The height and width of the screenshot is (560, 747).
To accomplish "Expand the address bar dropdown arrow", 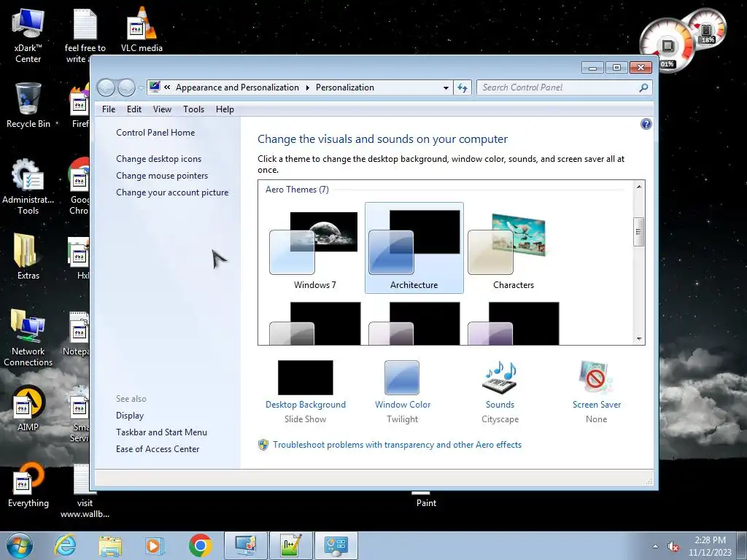I will point(446,87).
